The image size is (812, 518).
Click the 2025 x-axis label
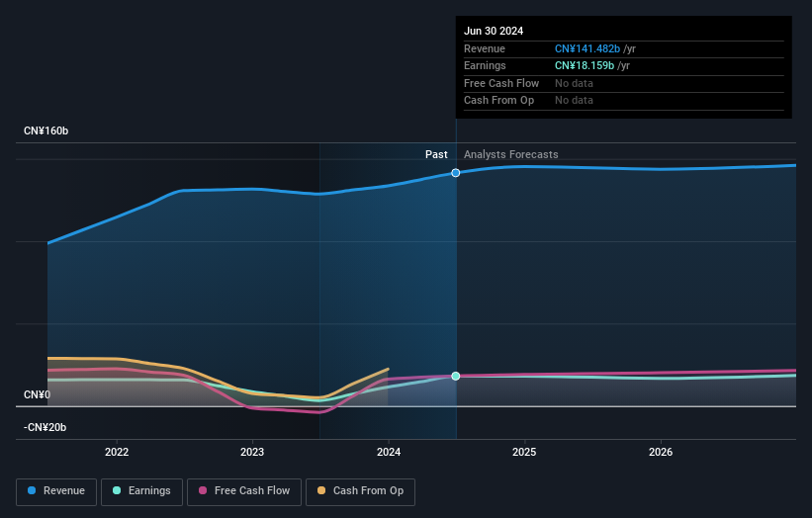[x=524, y=452]
